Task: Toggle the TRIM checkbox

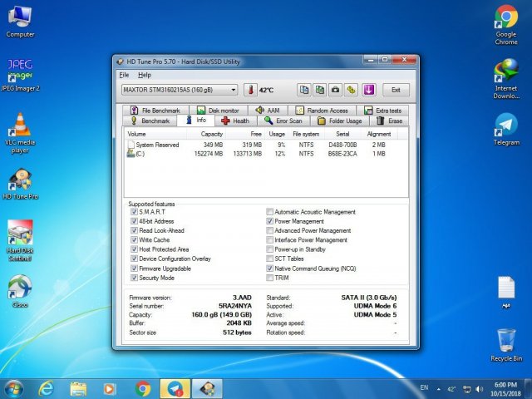Action: 270,278
